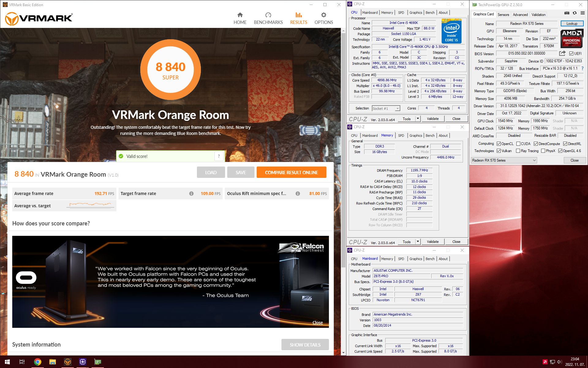Click Tools button in Memory CPU-Z window

pos(407,242)
